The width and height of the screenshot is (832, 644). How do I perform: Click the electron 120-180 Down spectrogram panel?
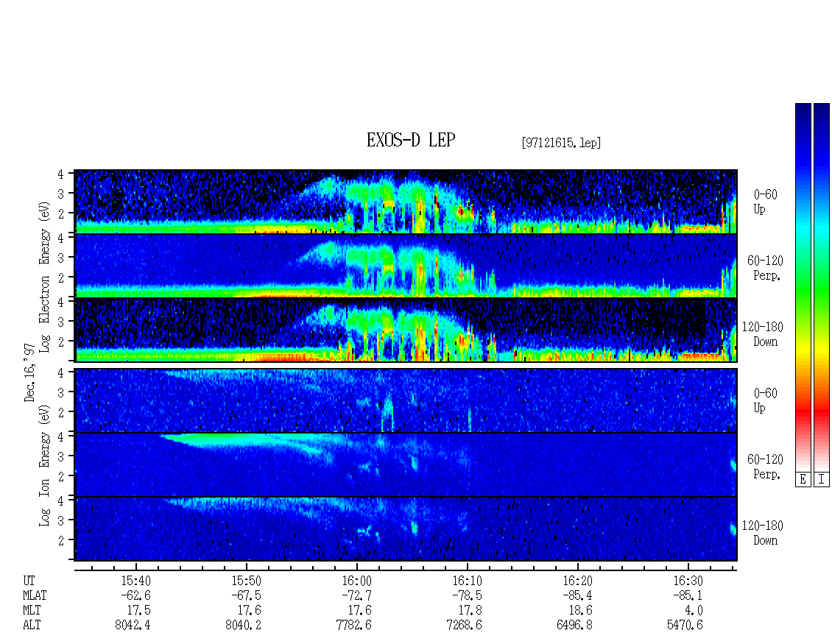click(406, 330)
